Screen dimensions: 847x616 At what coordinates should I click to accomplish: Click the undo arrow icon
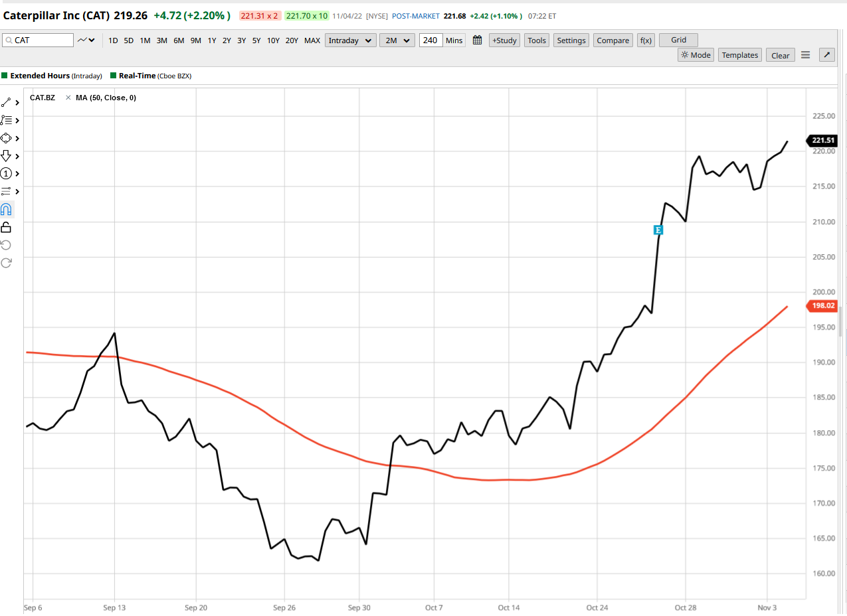click(x=7, y=245)
